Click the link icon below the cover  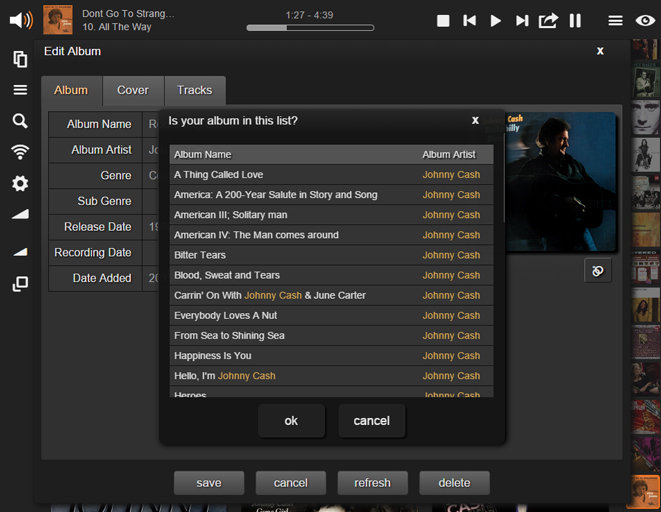(597, 271)
